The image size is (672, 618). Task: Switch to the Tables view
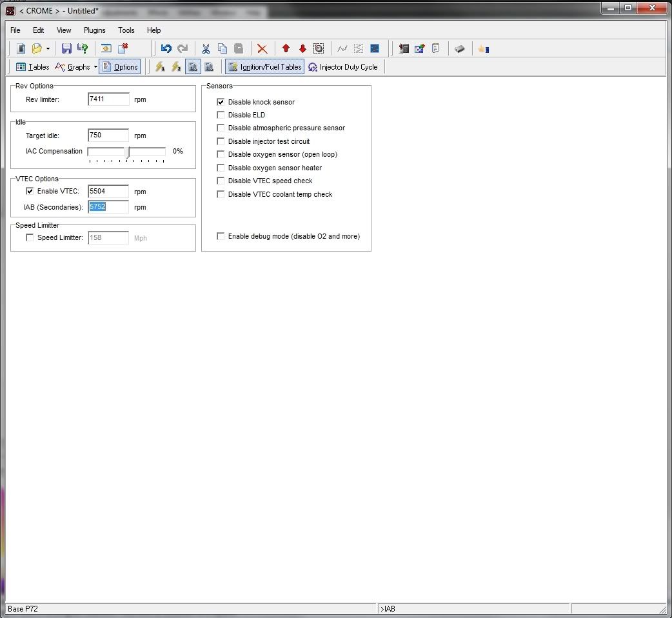point(33,67)
